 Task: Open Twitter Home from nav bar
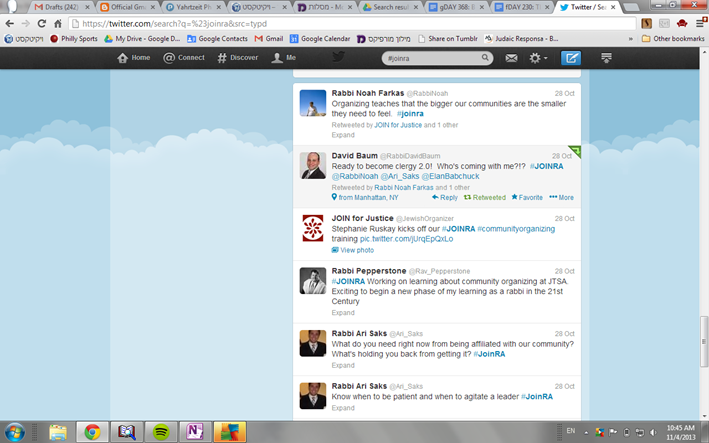133,58
